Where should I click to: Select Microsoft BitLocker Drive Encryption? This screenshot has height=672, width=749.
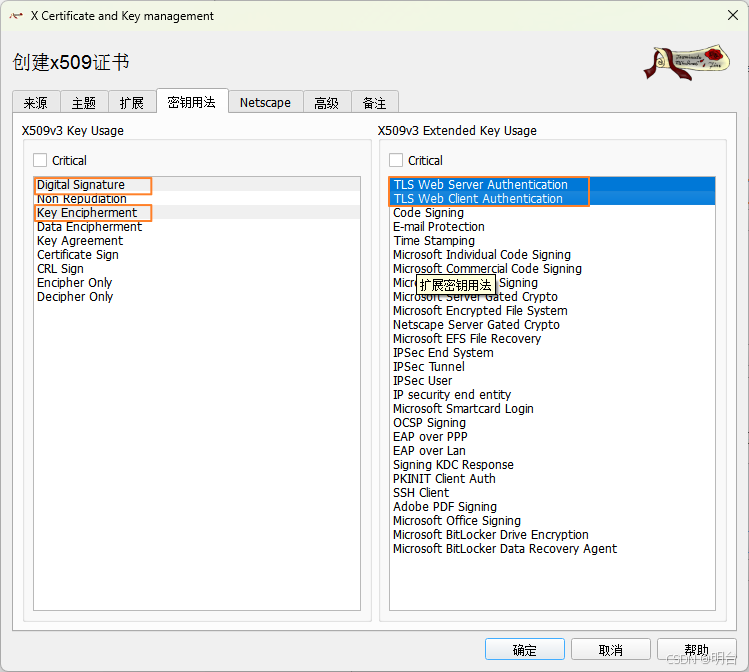(x=552, y=535)
